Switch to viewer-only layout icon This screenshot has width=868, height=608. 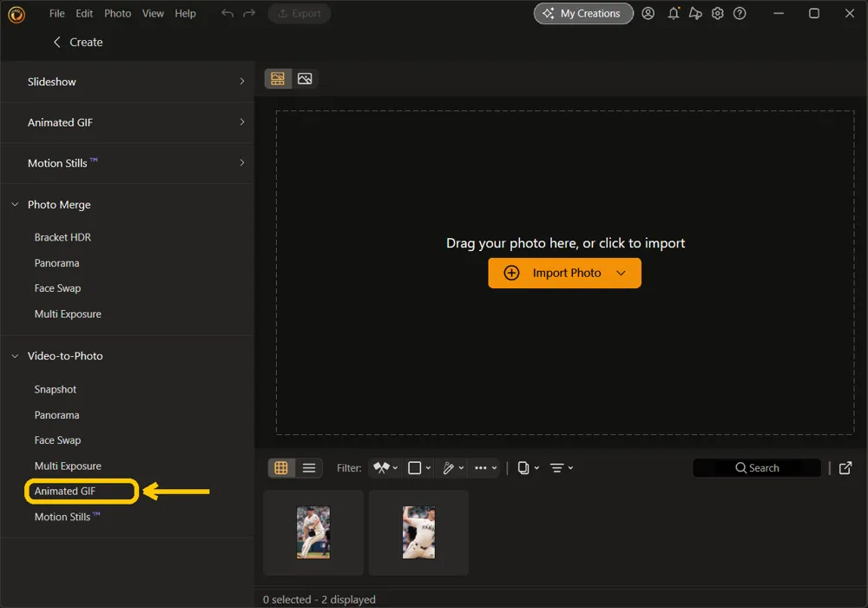pyautogui.click(x=305, y=79)
